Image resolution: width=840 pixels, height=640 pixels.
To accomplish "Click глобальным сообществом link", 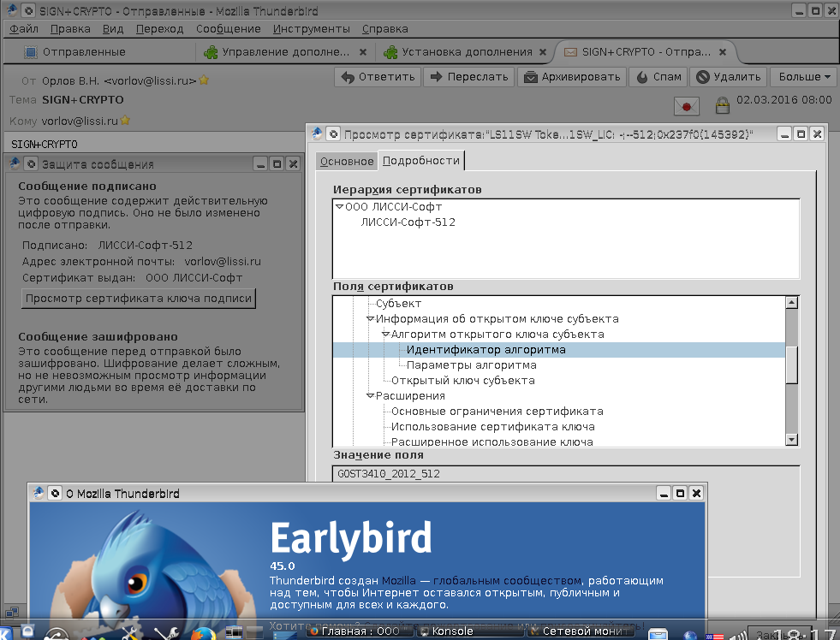I will [x=507, y=581].
